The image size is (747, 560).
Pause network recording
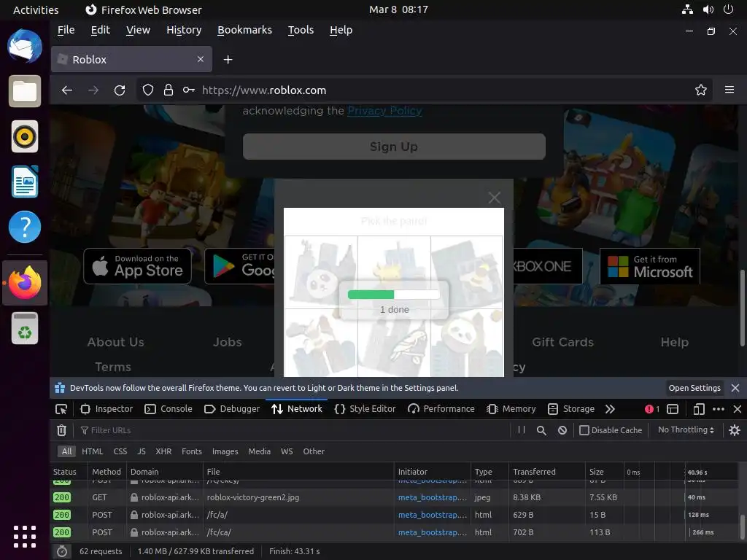click(x=521, y=429)
